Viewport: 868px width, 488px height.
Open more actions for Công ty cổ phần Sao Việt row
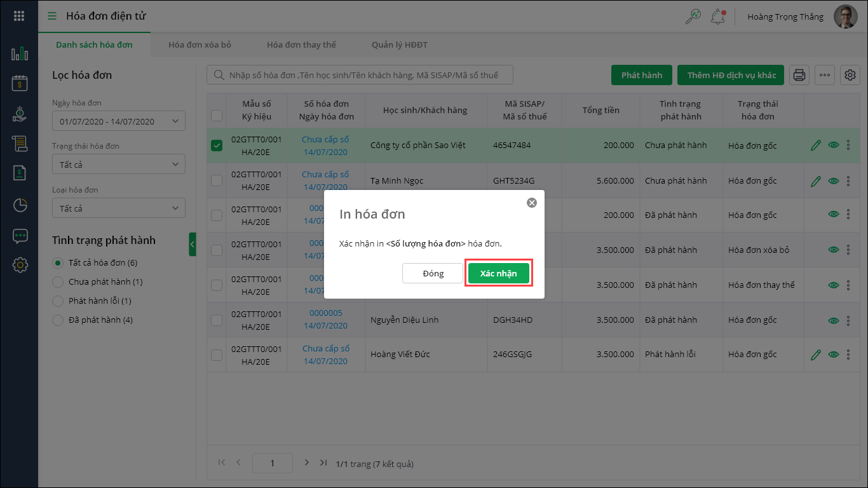pos(848,146)
